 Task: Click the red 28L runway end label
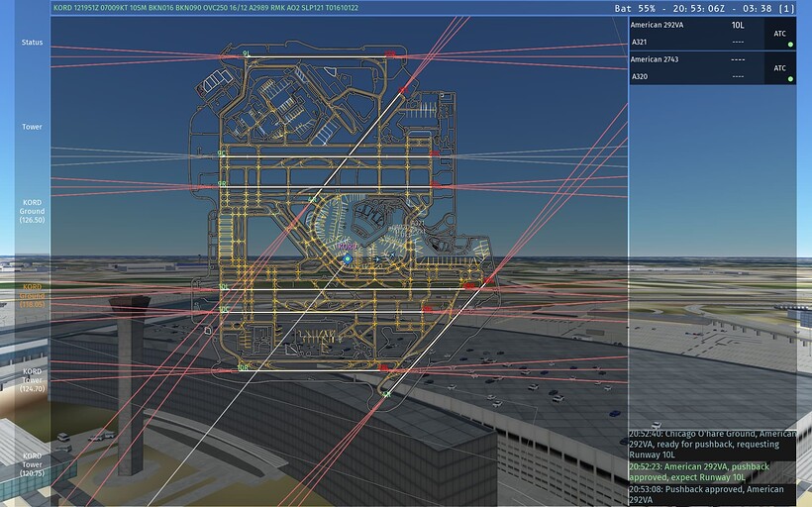(383, 367)
